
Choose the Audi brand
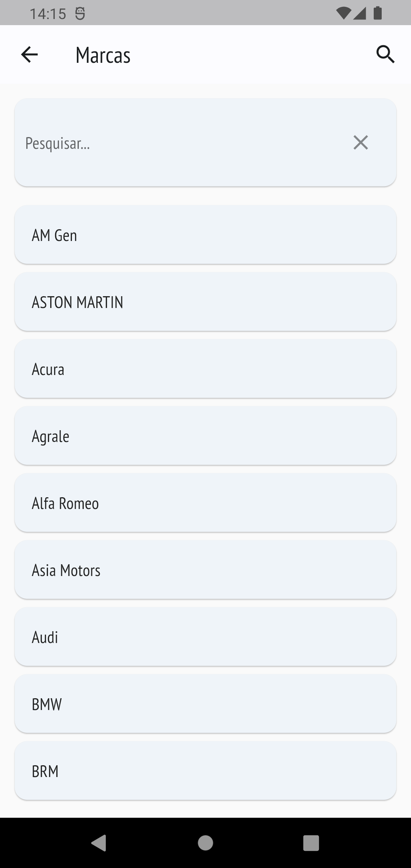(x=205, y=637)
